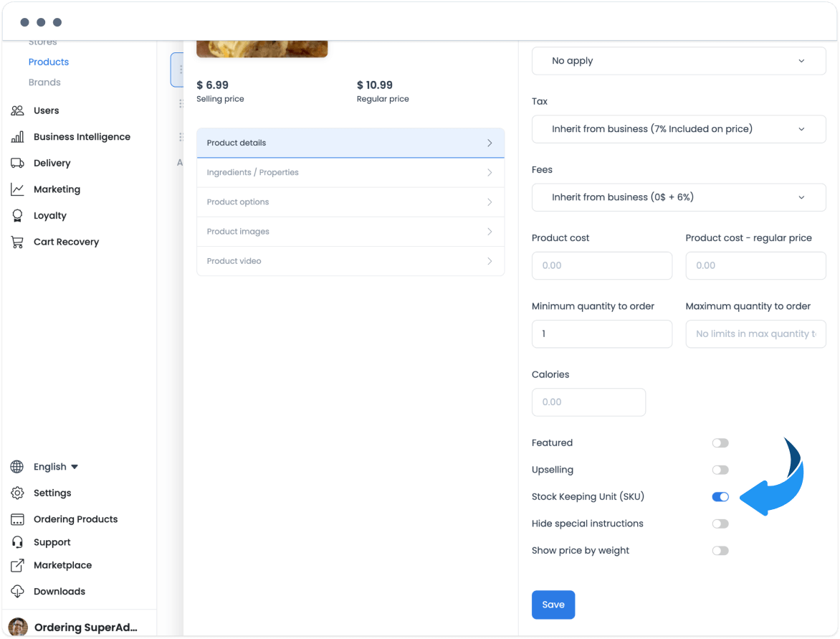The image size is (840, 639).
Task: Click the Settings gear icon
Action: [17, 493]
